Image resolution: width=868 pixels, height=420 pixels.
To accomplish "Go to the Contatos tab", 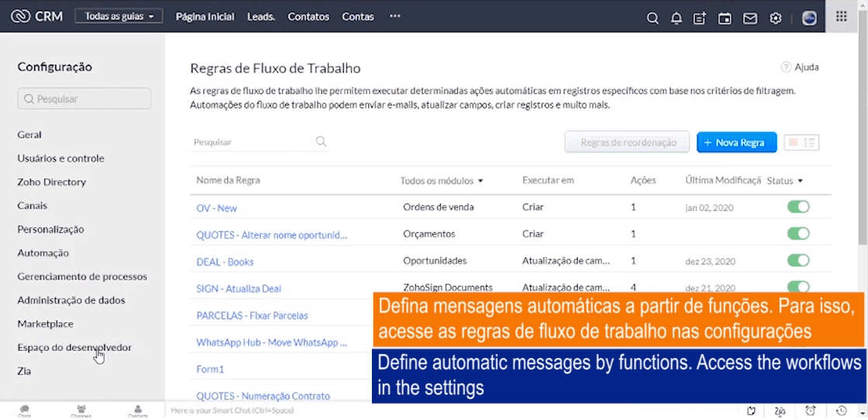I will tap(308, 16).
